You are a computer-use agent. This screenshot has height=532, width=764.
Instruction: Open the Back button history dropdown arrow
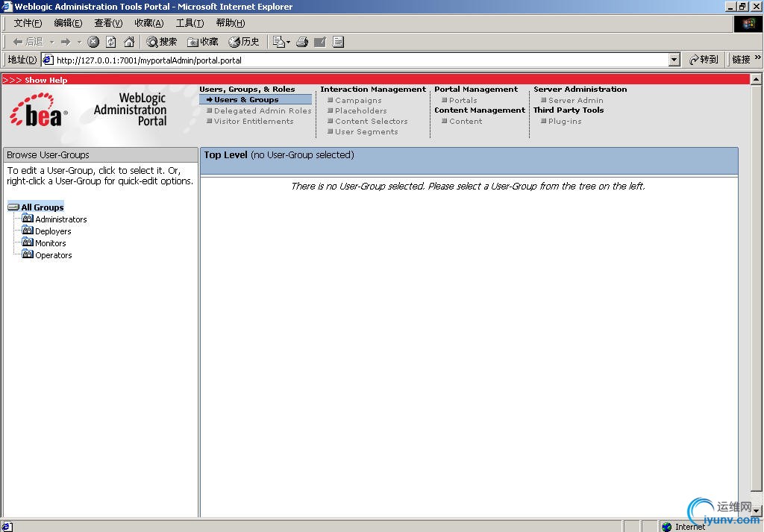pyautogui.click(x=52, y=42)
